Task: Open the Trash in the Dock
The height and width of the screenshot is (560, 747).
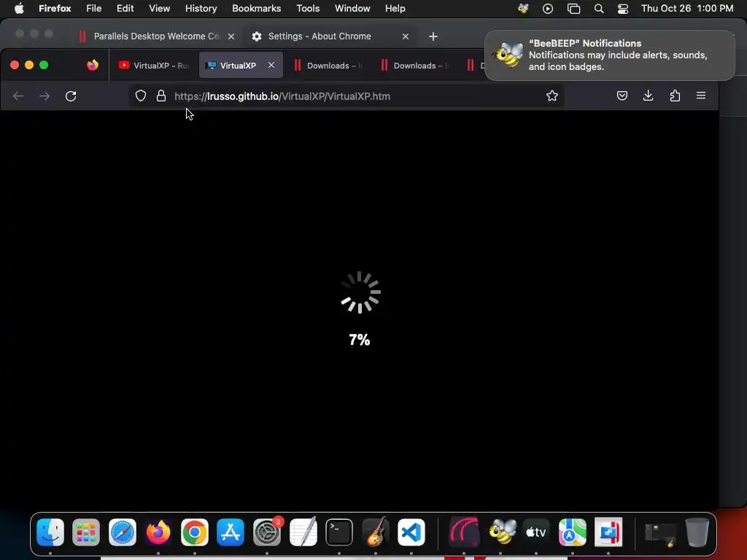Action: click(x=697, y=532)
